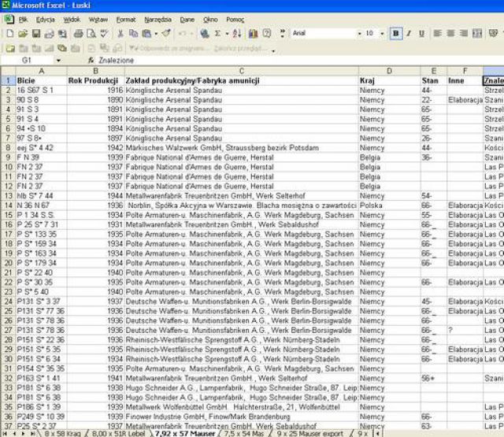Open the Plik menu
Image resolution: width=504 pixels, height=437 pixels.
[x=23, y=20]
